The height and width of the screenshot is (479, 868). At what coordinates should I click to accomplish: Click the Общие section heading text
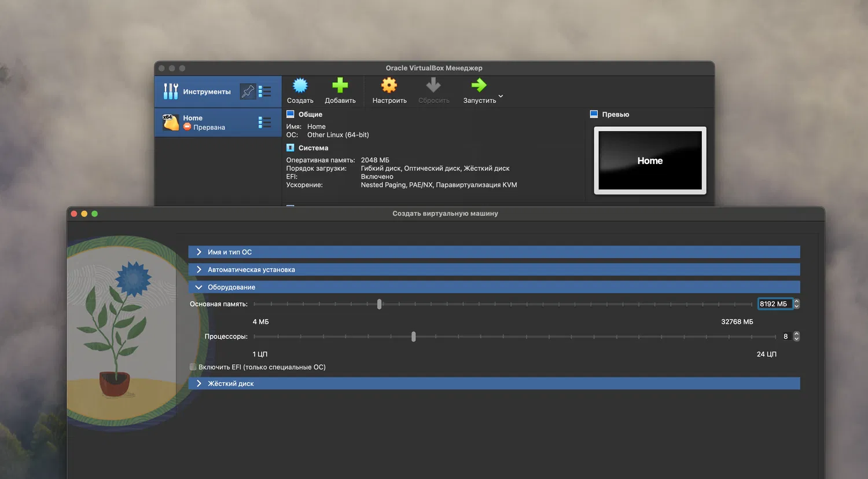[x=310, y=114]
